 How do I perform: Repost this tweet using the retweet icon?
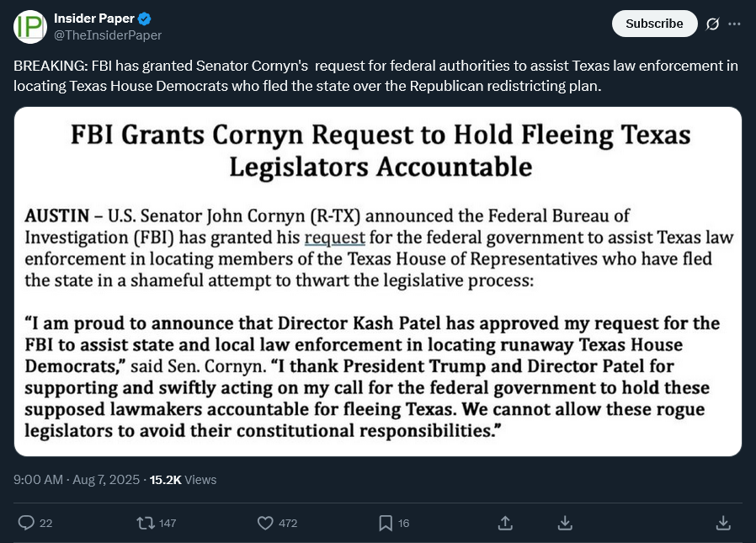coord(146,523)
